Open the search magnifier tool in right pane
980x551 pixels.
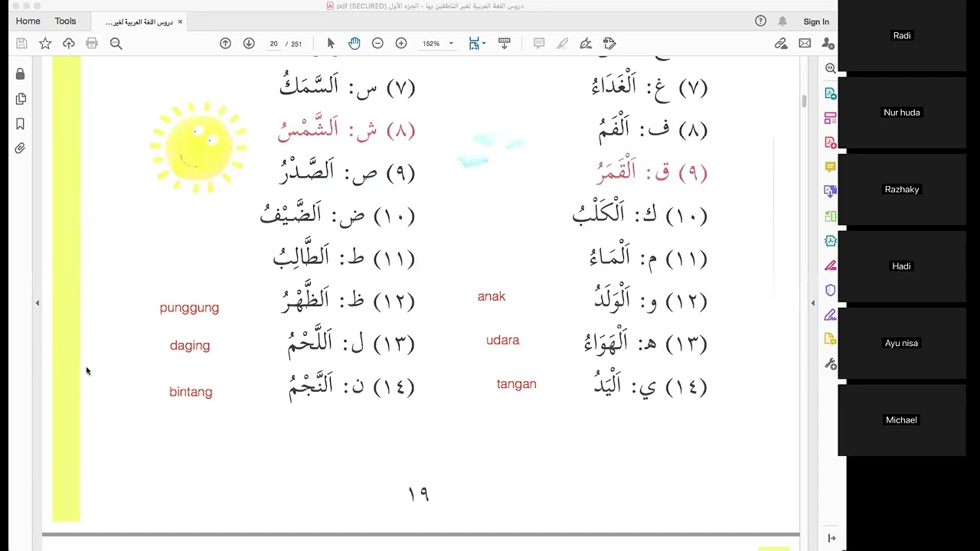tap(830, 68)
